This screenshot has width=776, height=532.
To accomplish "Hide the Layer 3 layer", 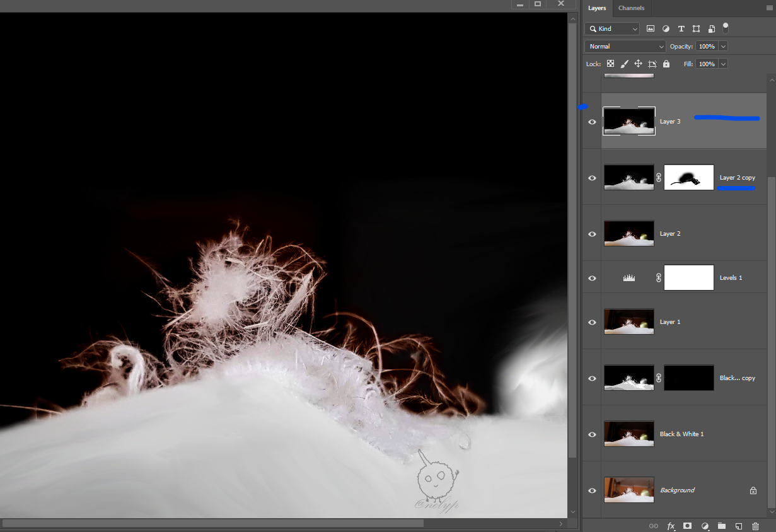I will tap(592, 122).
